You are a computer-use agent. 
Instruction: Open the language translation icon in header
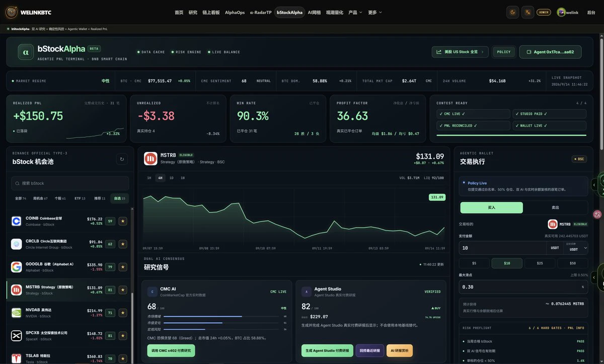[527, 12]
